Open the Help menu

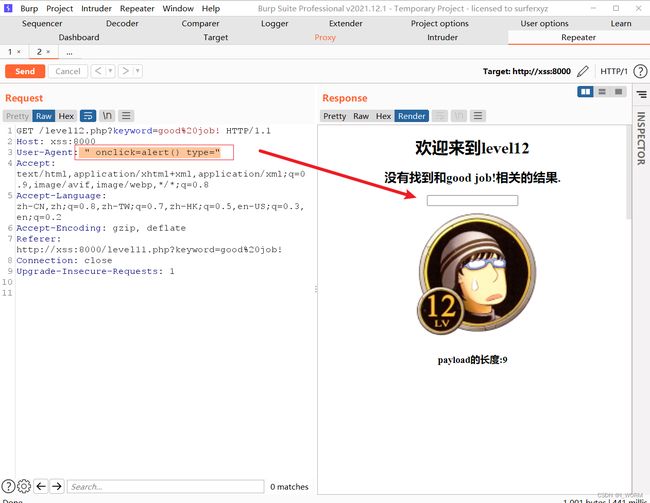[211, 8]
